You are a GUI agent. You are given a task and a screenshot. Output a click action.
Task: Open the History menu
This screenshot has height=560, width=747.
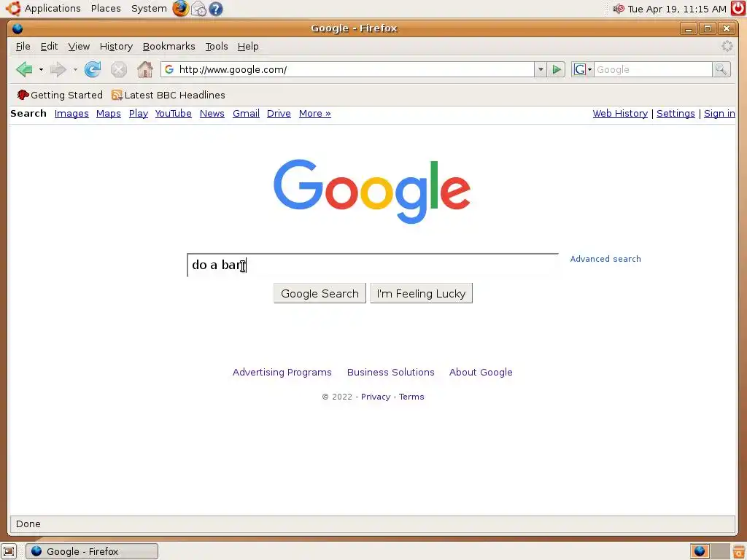coord(116,46)
